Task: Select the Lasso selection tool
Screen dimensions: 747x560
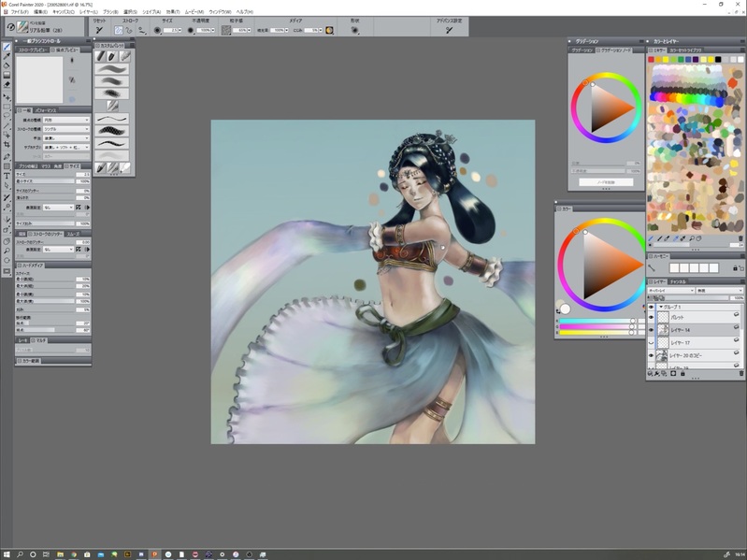Action: (7, 116)
